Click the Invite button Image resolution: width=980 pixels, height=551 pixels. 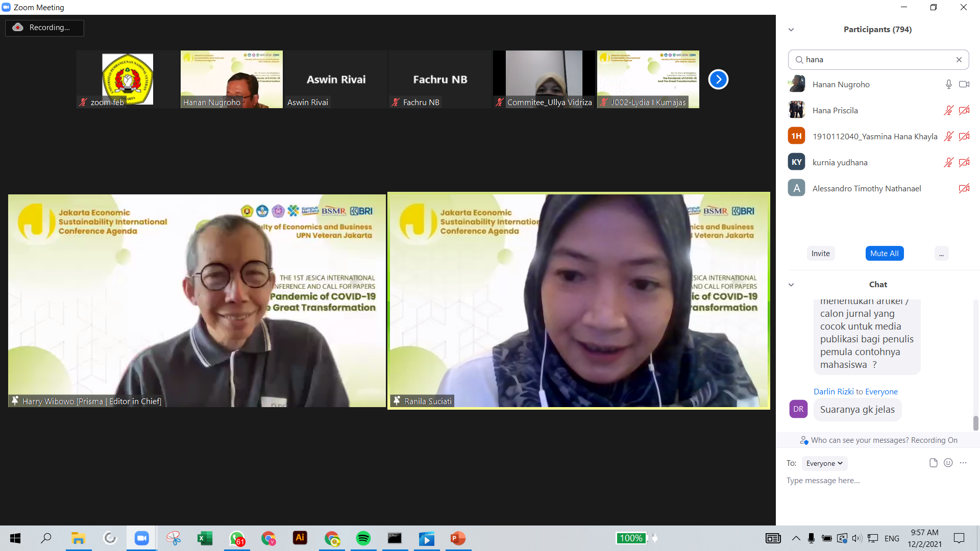[820, 254]
